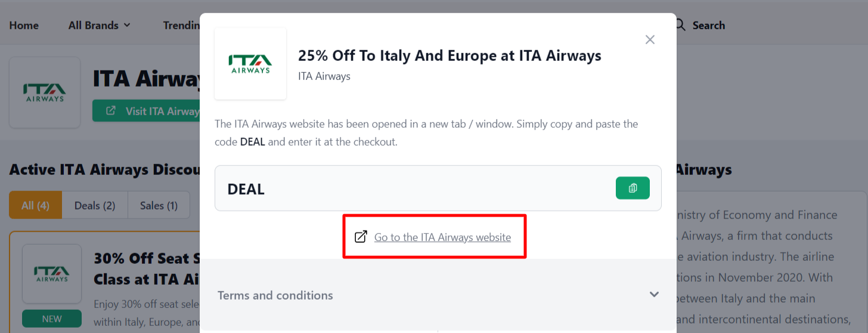Close the coupon popup with the X icon
868x333 pixels.
click(650, 39)
